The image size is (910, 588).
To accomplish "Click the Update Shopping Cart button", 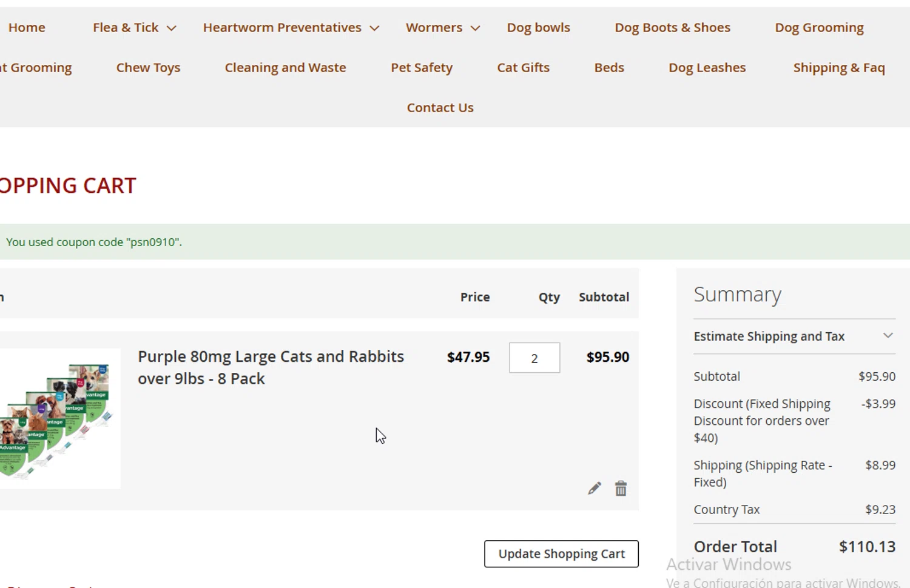I will pos(561,554).
